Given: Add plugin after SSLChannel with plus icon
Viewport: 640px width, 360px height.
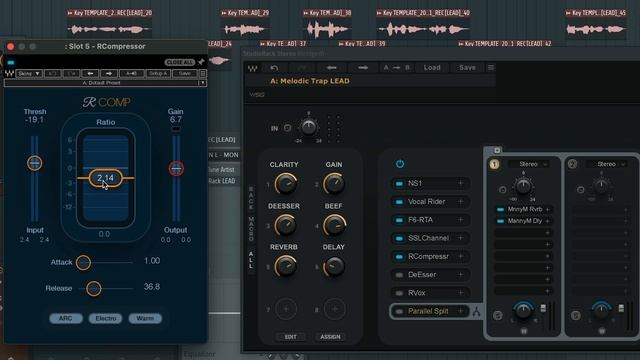Looking at the screenshot, I should [460, 238].
